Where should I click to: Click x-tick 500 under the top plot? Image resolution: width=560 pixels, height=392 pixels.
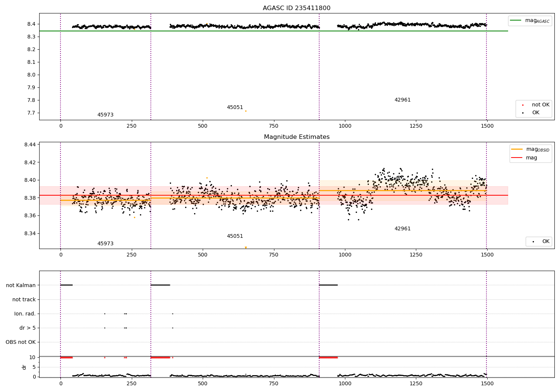tap(203, 126)
